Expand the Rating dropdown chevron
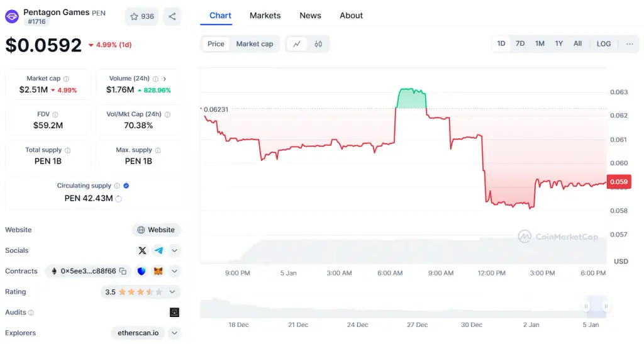Image resolution: width=644 pixels, height=344 pixels. point(172,292)
